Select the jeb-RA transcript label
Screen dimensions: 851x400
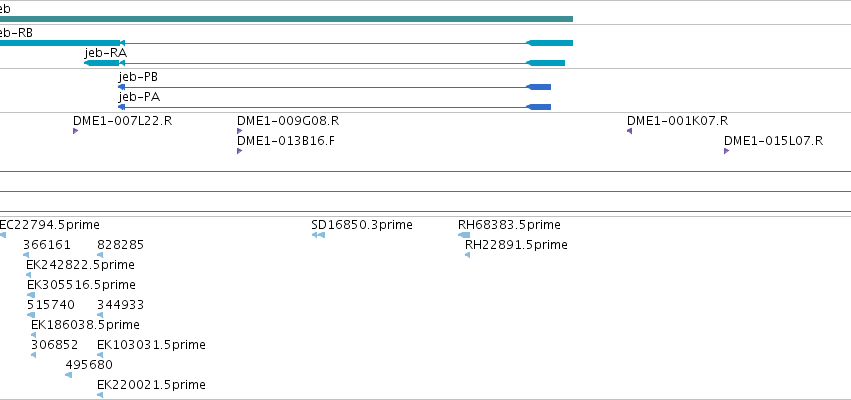(x=106, y=53)
